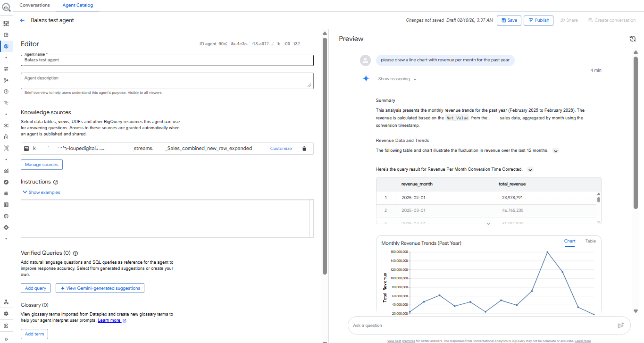Reset the preview conversation with refresh icon
Image resolution: width=644 pixels, height=343 pixels.
(x=633, y=39)
